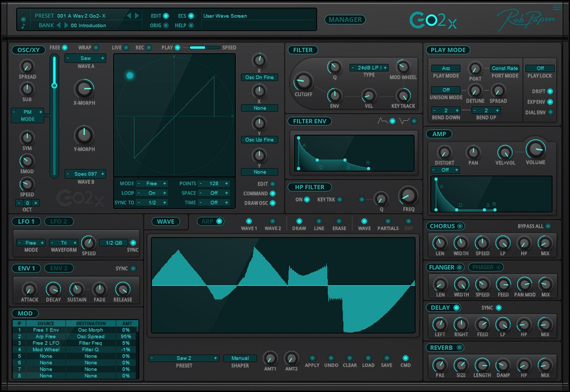Open the Manual SHAPER dropdown
This screenshot has width=570, height=392.
pos(240,358)
